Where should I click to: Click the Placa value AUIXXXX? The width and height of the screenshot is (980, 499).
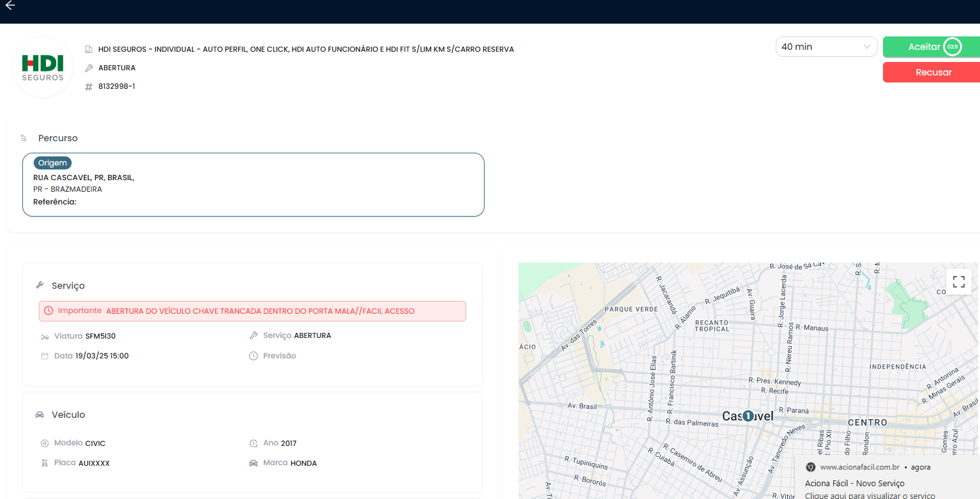pos(94,463)
